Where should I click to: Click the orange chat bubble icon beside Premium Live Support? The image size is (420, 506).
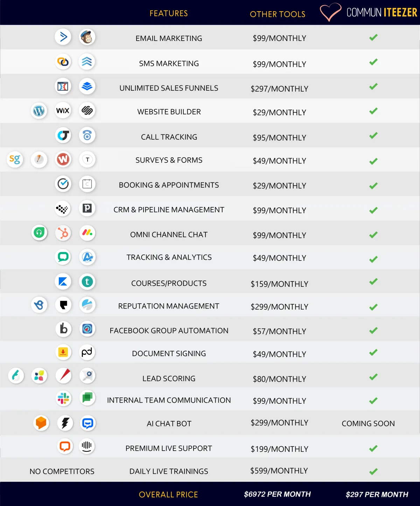pyautogui.click(x=65, y=446)
